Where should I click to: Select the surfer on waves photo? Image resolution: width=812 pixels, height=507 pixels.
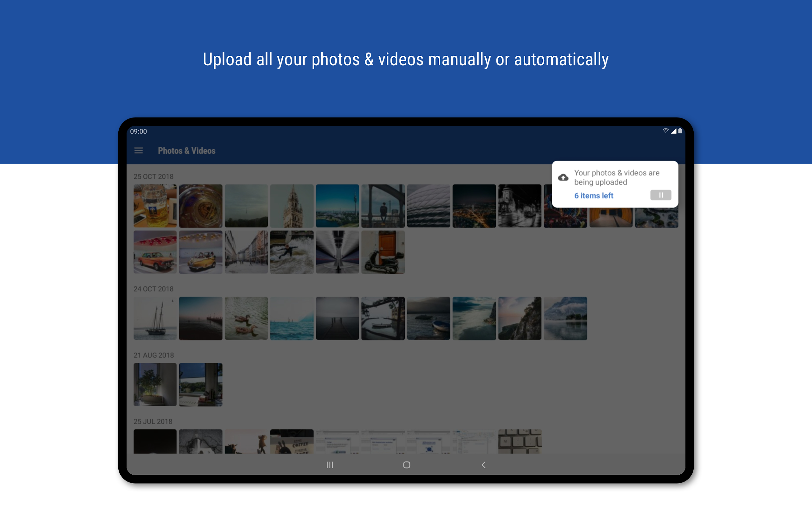pyautogui.click(x=292, y=252)
